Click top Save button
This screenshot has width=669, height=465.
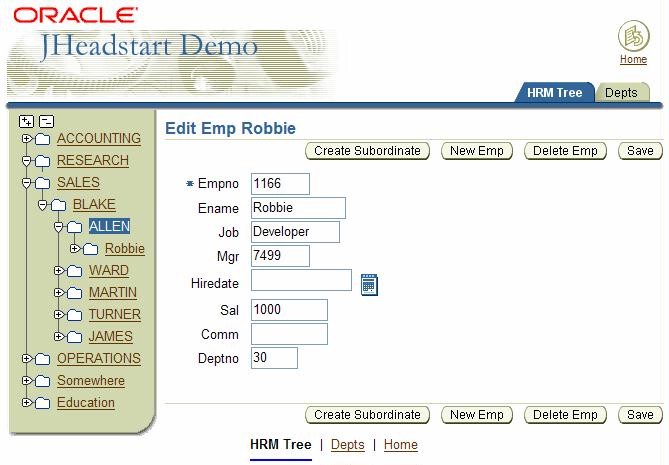640,151
